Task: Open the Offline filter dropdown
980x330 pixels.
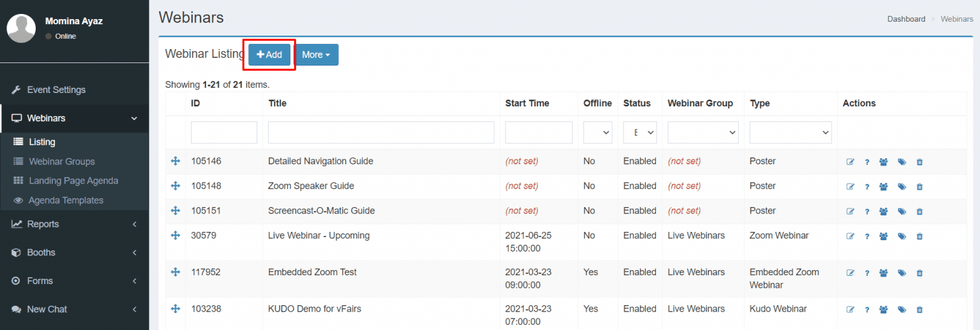Action: coord(597,133)
